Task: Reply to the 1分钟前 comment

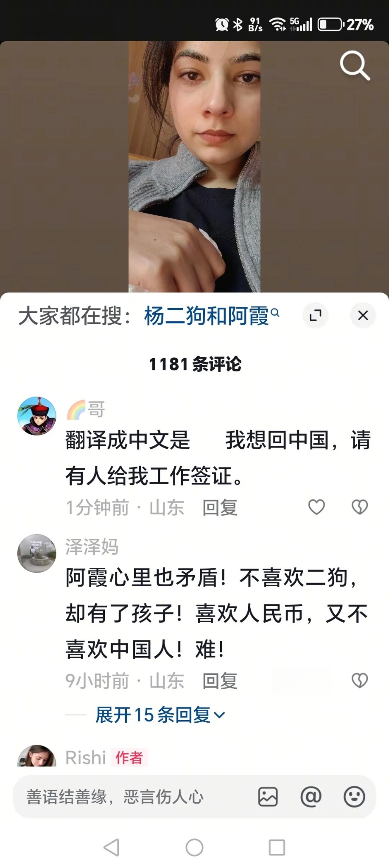Action: pyautogui.click(x=220, y=507)
